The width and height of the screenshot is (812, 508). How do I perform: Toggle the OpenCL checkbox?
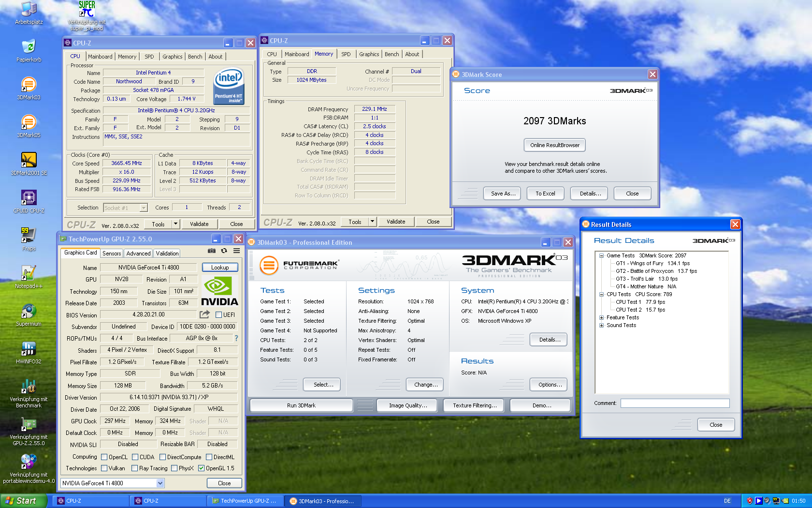[x=104, y=457]
